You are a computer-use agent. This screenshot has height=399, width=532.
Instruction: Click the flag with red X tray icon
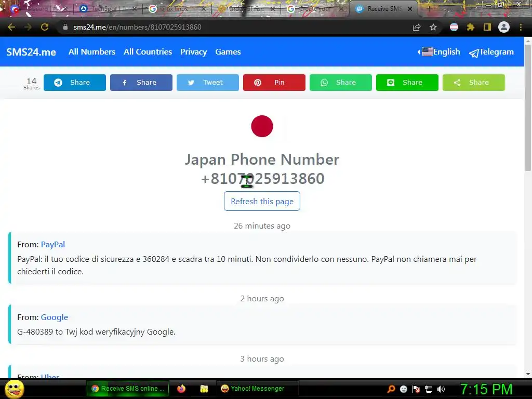416,389
